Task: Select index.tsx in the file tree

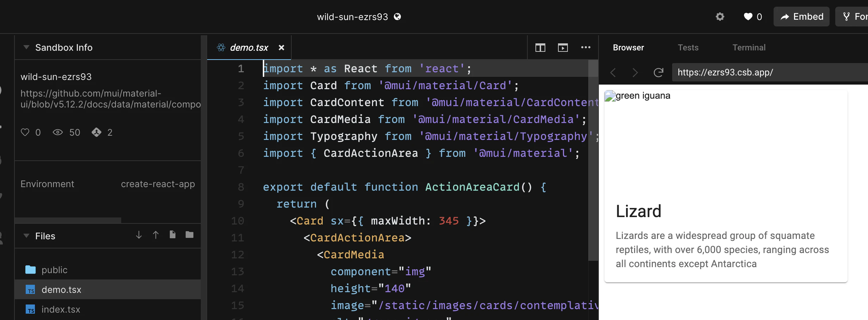Action: (x=108, y=309)
